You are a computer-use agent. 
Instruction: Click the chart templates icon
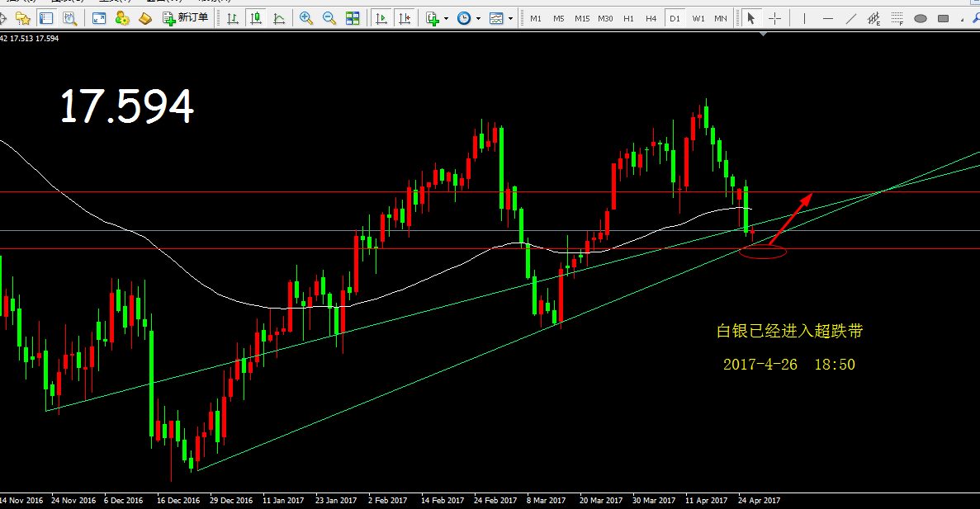(496, 18)
